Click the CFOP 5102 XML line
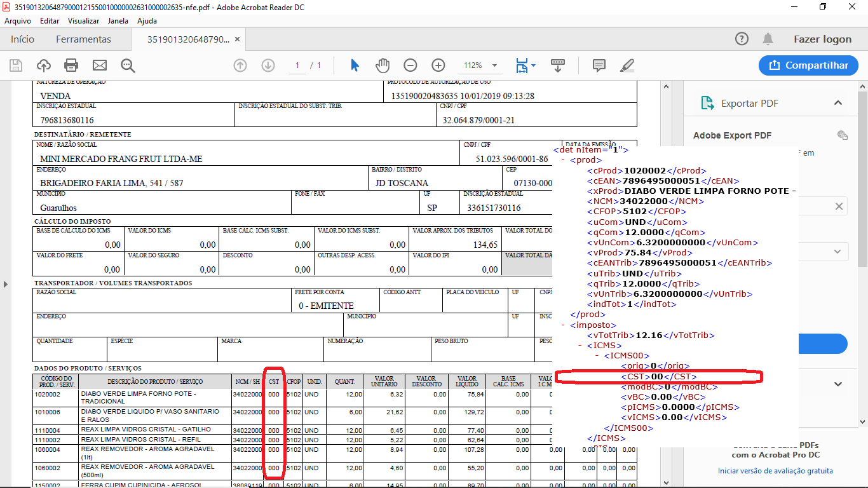 (638, 212)
